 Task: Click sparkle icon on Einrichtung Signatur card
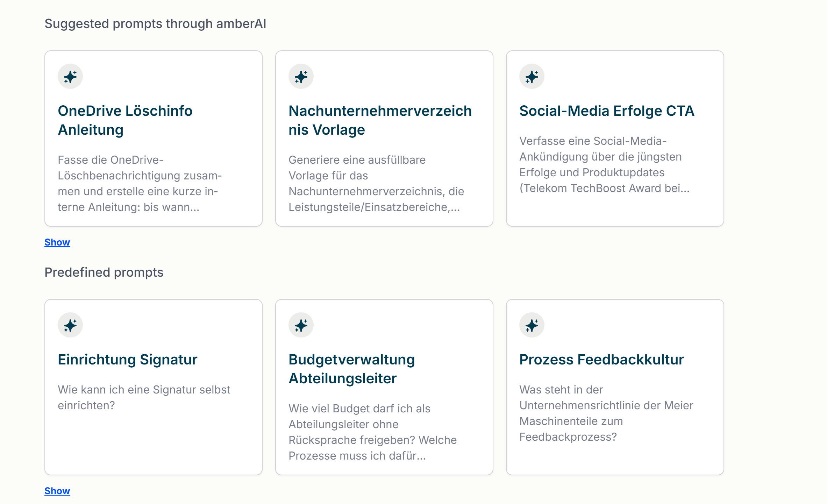[x=70, y=325]
